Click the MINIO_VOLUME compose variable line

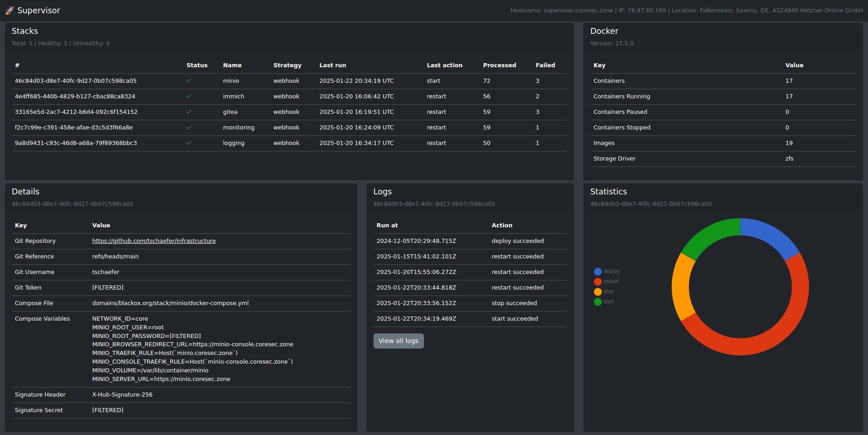(x=150, y=371)
